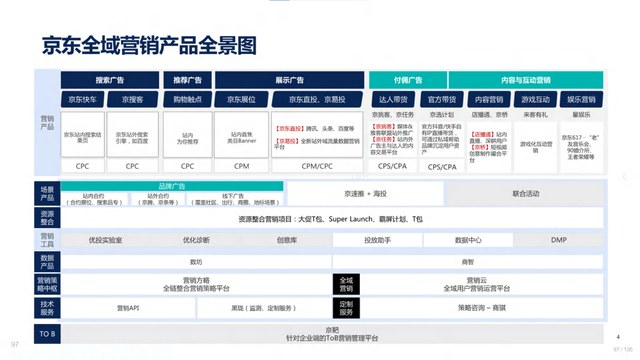
Task: Click the 内容营销 product box
Action: click(489, 99)
